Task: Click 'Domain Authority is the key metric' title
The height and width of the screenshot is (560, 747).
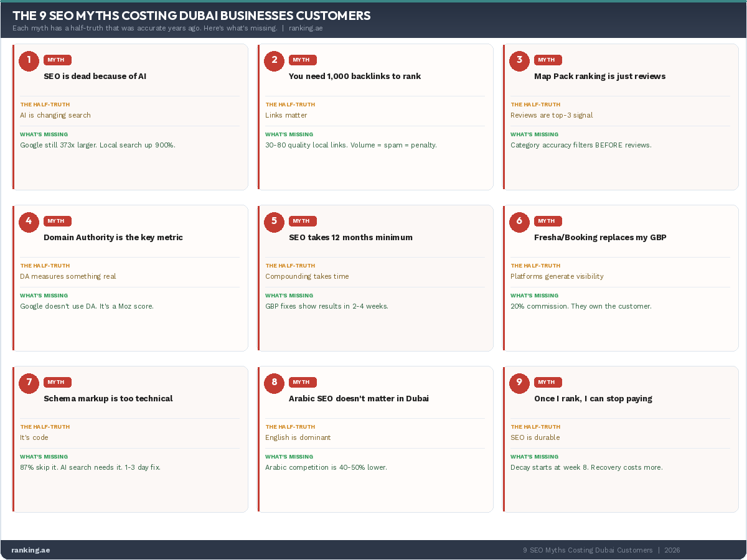Action: [x=113, y=238]
